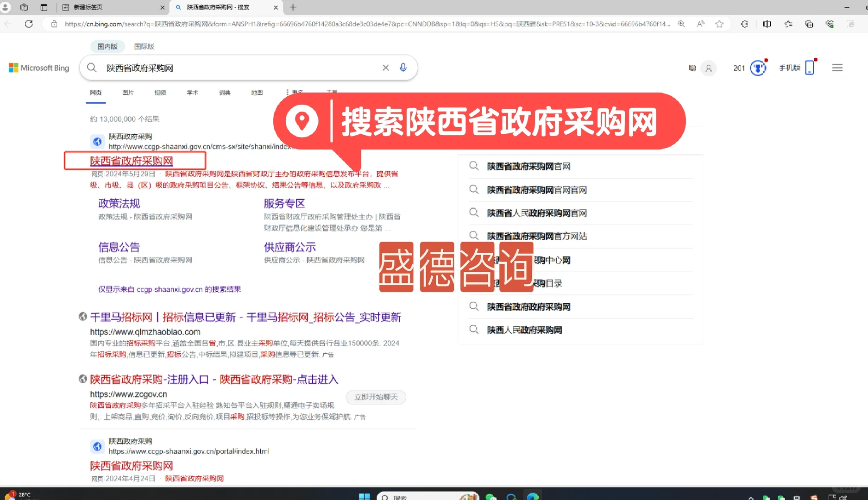
Task: Switch to the 图片 search tab
Action: pos(128,92)
